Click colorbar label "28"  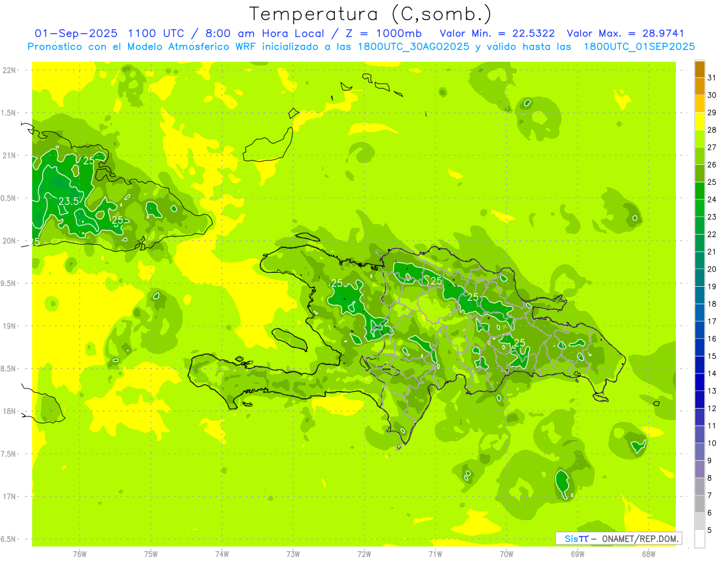[x=712, y=130]
